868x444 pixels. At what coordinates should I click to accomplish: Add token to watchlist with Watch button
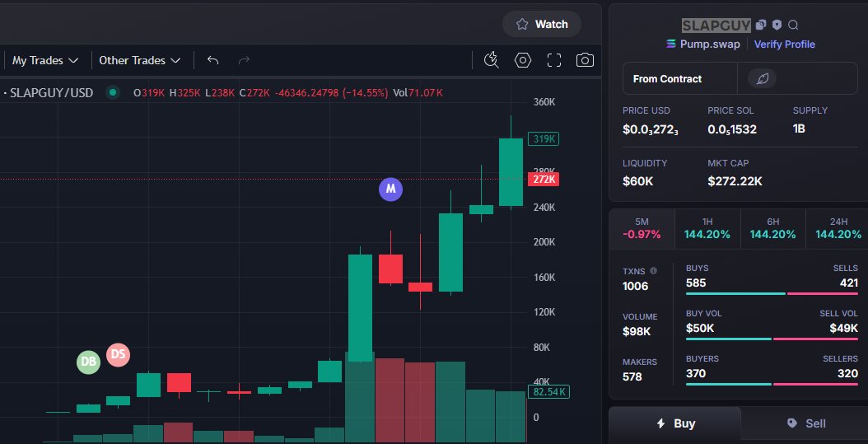[542, 25]
